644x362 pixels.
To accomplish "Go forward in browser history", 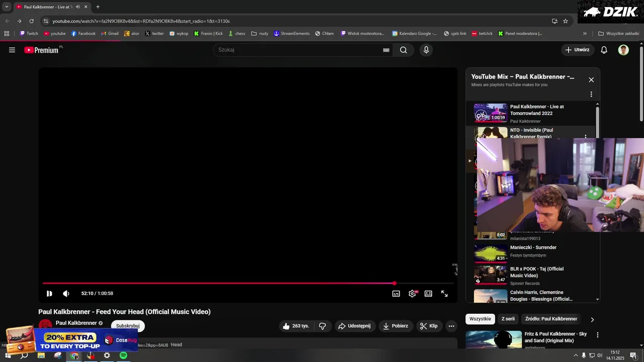I will [x=19, y=21].
